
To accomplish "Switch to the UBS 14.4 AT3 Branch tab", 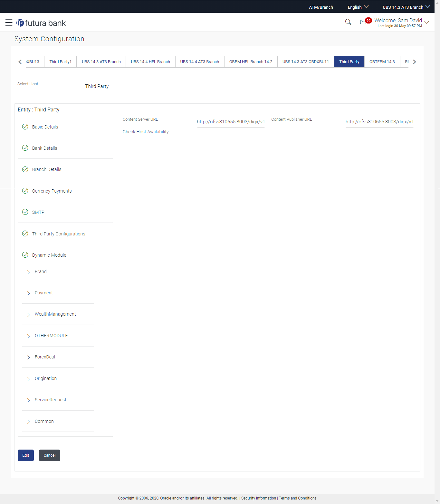I will click(x=200, y=62).
